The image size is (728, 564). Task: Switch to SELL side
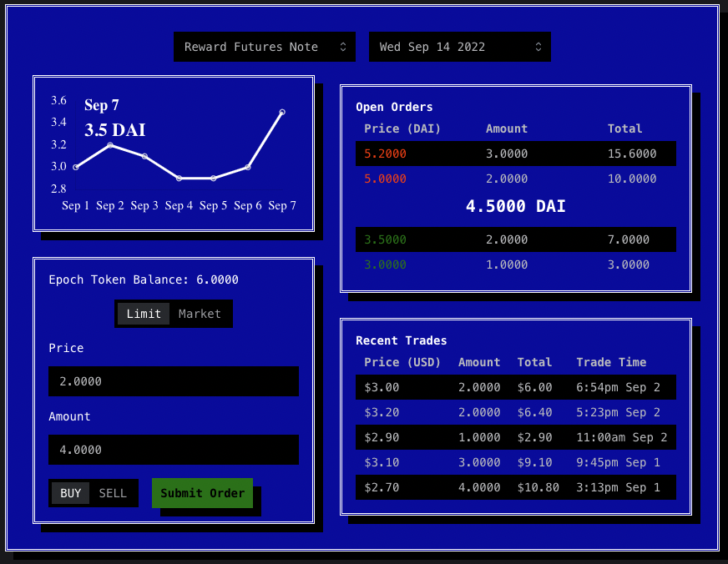(113, 493)
